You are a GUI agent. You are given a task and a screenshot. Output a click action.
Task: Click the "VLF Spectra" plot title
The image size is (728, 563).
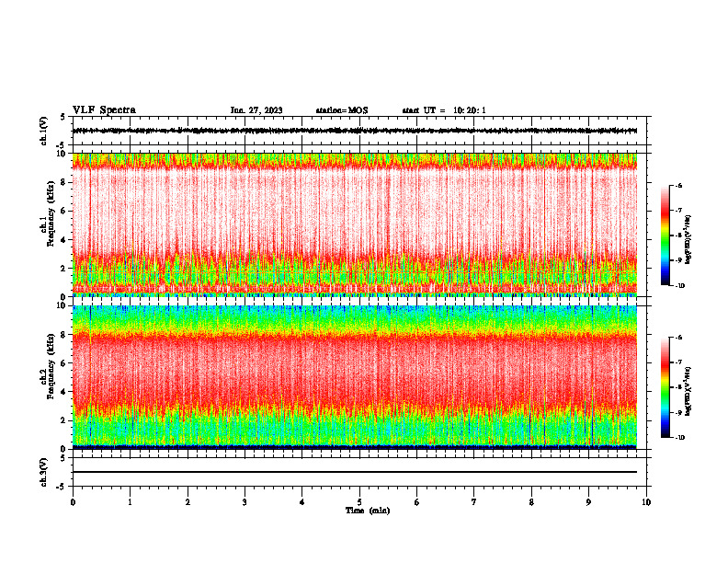tap(104, 110)
